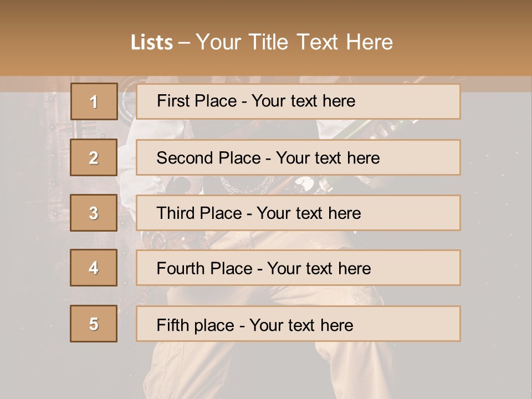Screen dimensions: 532x399
Task: Click the bold word 'Lists' in title
Action: pos(152,42)
